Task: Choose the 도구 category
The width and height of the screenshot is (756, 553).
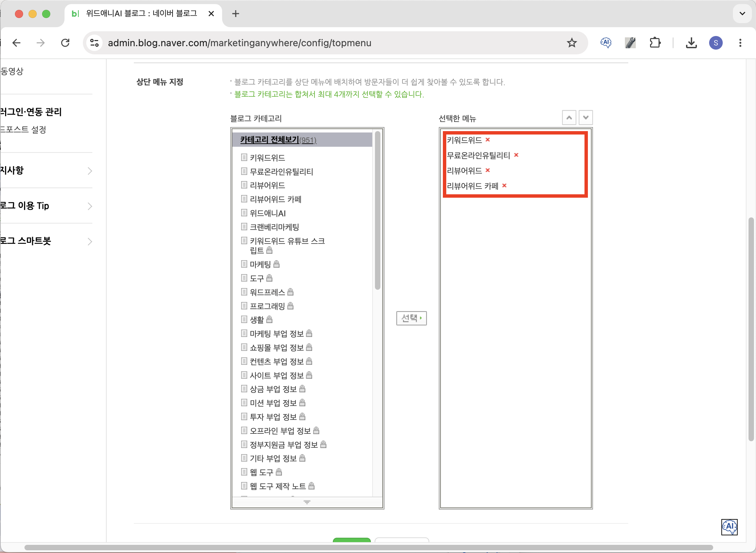Action: [x=257, y=278]
